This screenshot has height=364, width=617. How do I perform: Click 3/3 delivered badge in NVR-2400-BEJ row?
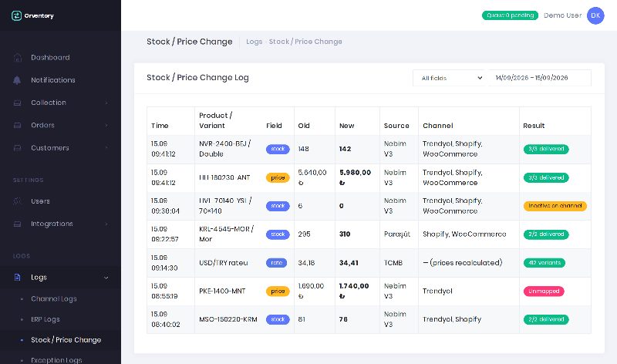point(546,149)
